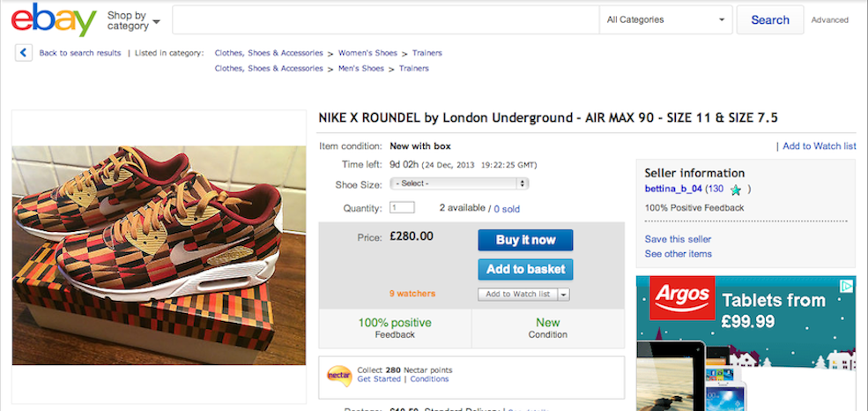Open seller profile bettina_b_04
The width and height of the screenshot is (868, 411).
point(672,189)
